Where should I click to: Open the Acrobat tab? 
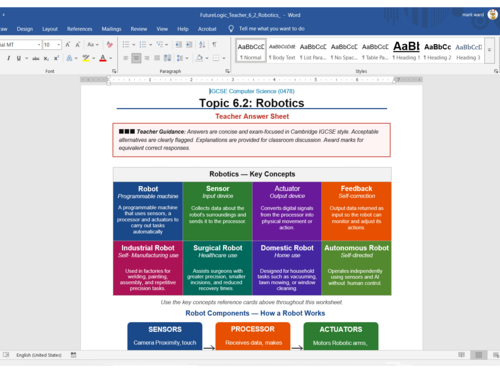click(x=207, y=29)
